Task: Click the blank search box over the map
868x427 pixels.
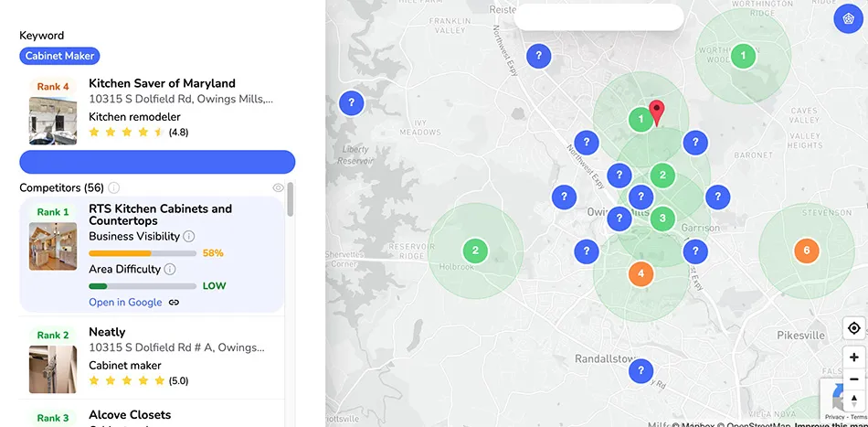Action: 599,17
